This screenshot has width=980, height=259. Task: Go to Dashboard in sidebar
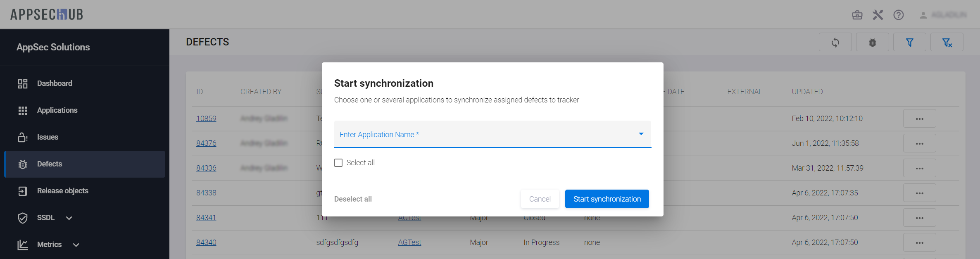click(x=55, y=83)
